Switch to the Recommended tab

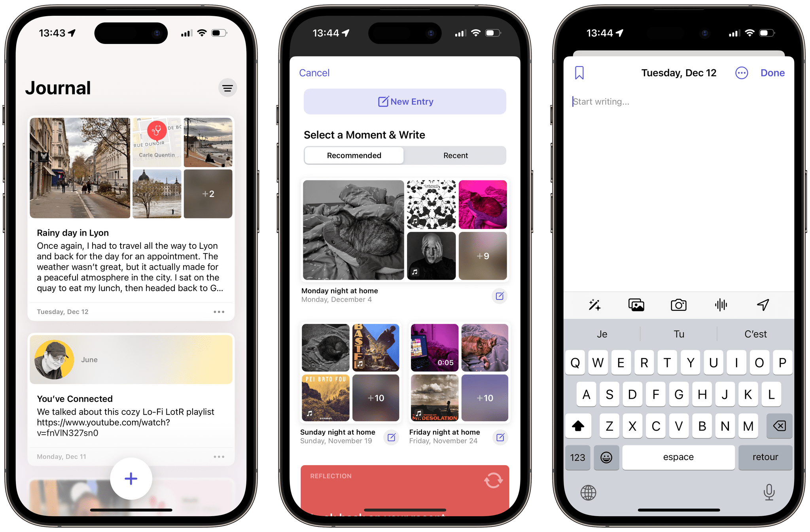pyautogui.click(x=354, y=155)
